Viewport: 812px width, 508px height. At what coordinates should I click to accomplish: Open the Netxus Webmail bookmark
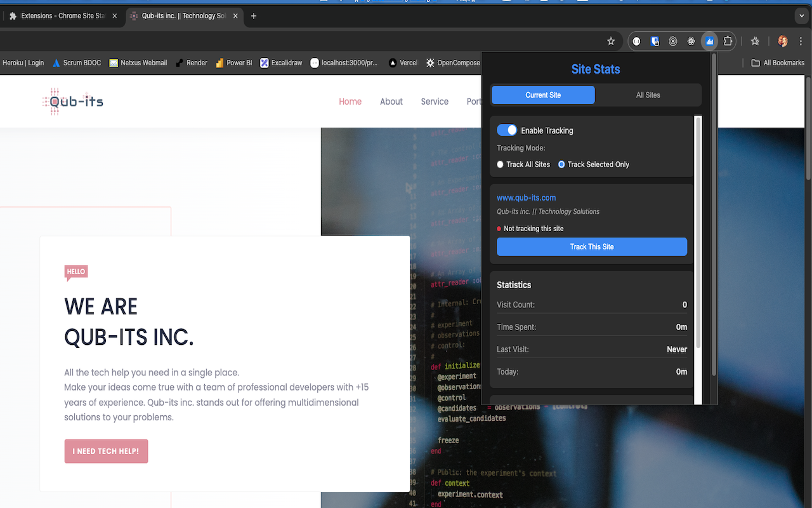[138, 63]
